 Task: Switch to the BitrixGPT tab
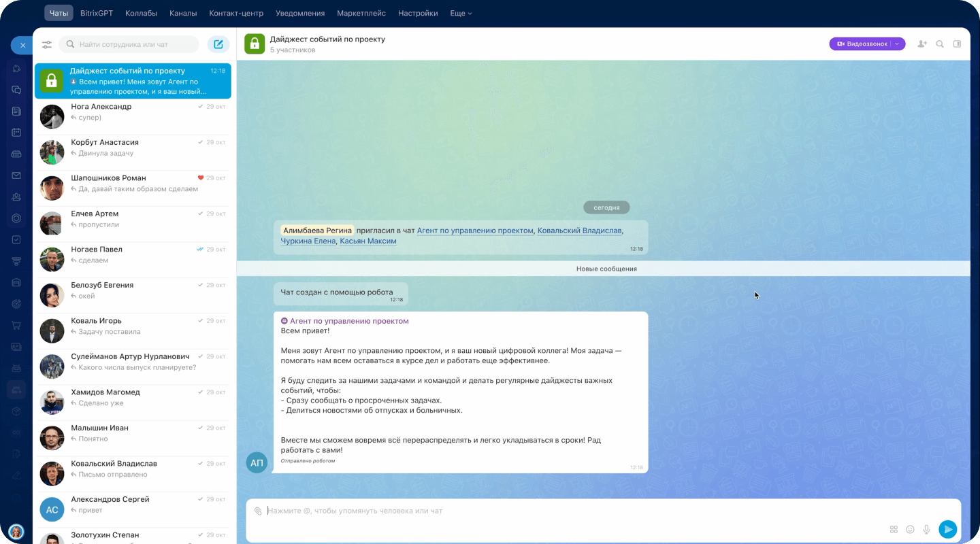(97, 13)
